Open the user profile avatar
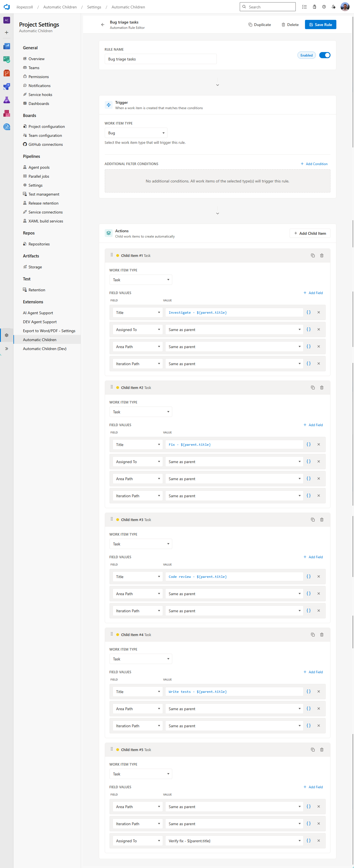This screenshot has height=868, width=354. pyautogui.click(x=345, y=7)
